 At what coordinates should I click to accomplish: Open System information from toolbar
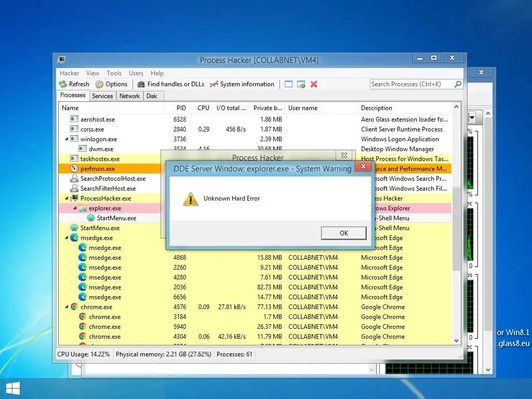click(242, 84)
